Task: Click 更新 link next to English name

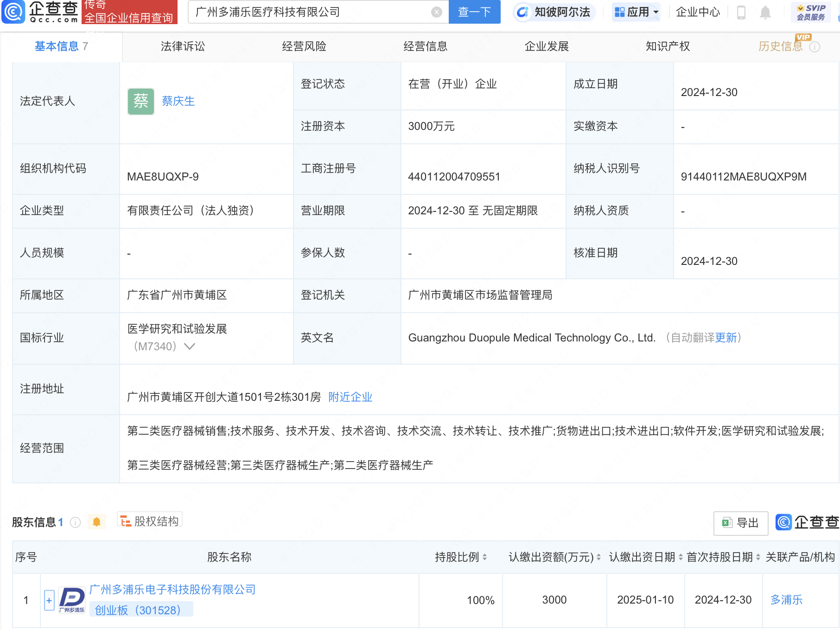Action: (726, 338)
